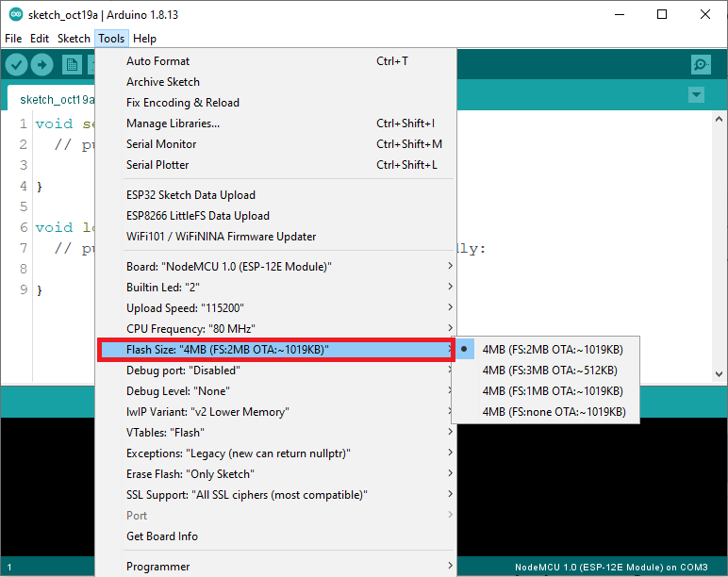Image resolution: width=728 pixels, height=577 pixels.
Task: Choose Get Board Info
Action: 161,536
